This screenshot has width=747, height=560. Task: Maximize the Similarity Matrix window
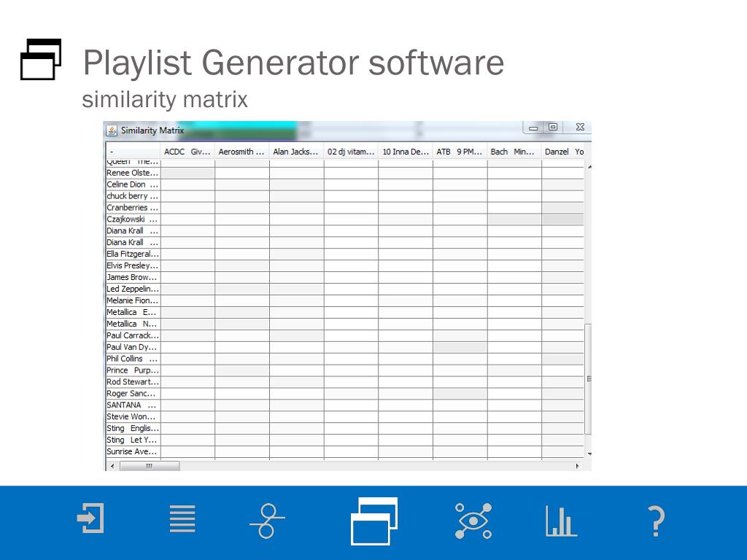coord(553,127)
